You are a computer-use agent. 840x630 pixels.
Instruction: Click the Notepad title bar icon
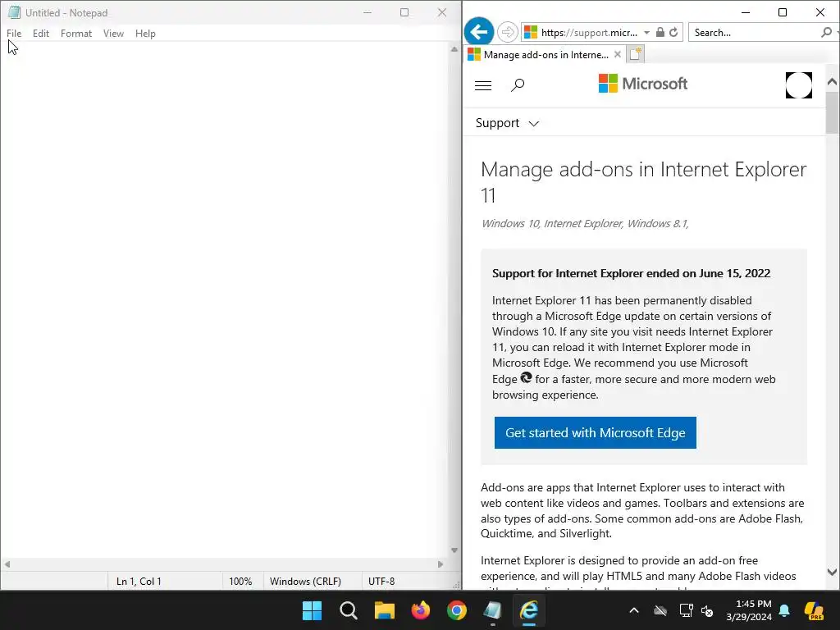click(14, 12)
